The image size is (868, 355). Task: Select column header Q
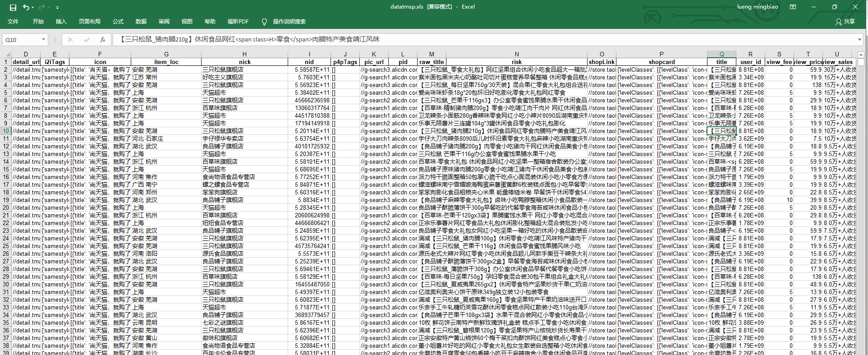[x=721, y=54]
